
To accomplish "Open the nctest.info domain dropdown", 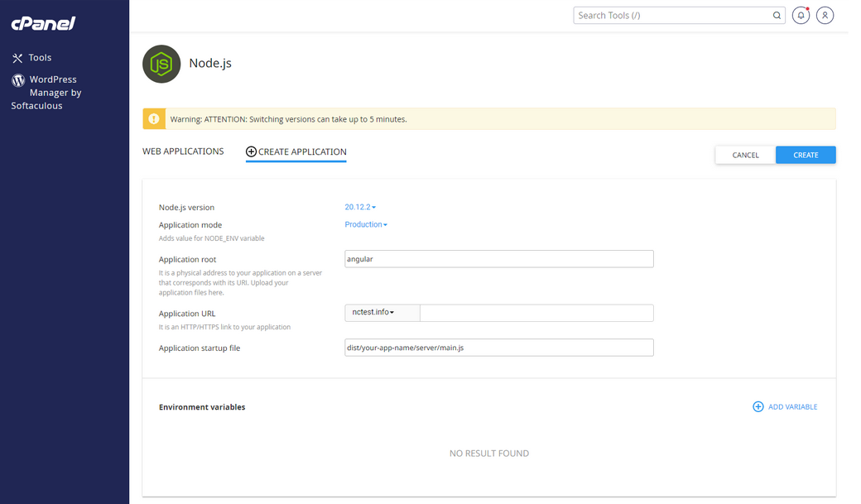I will pyautogui.click(x=382, y=312).
